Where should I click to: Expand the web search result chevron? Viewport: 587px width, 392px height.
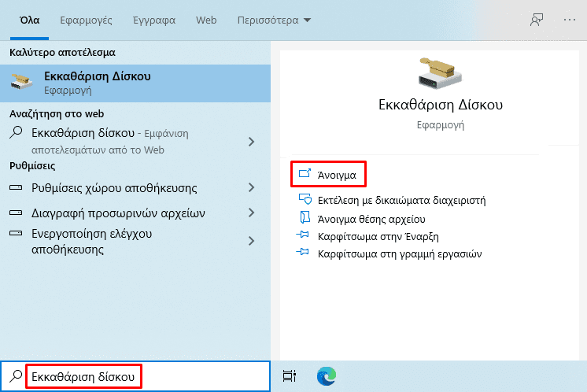click(x=252, y=142)
